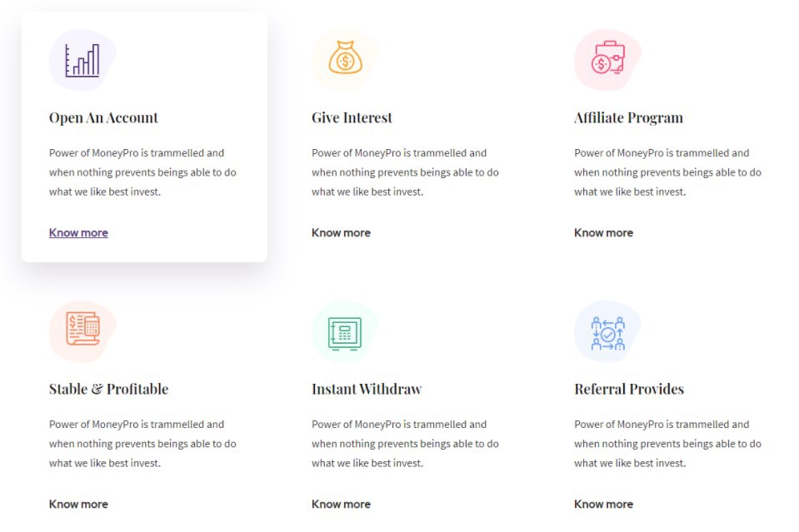Click the description paragraph under Referral Provides

(667, 444)
